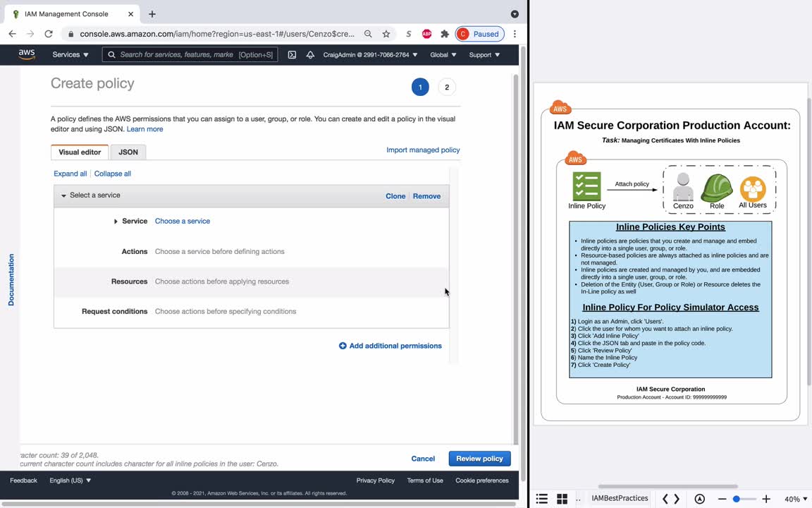Click the zoom magnifier icon in address bar
812x508 pixels.
(x=368, y=34)
